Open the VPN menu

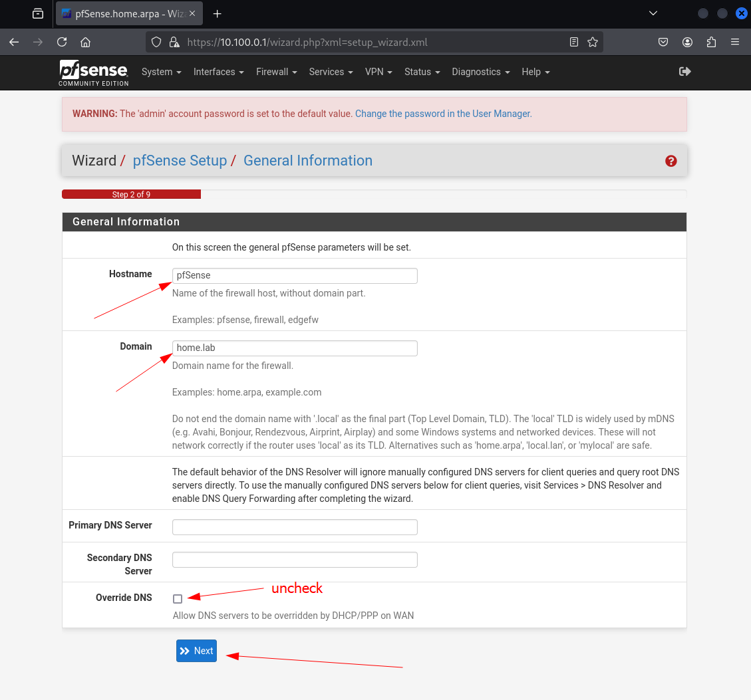[378, 72]
